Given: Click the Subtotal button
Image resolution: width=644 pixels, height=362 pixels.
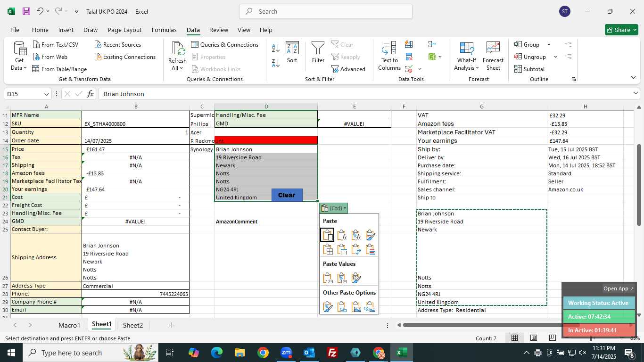Looking at the screenshot, I should click(529, 69).
